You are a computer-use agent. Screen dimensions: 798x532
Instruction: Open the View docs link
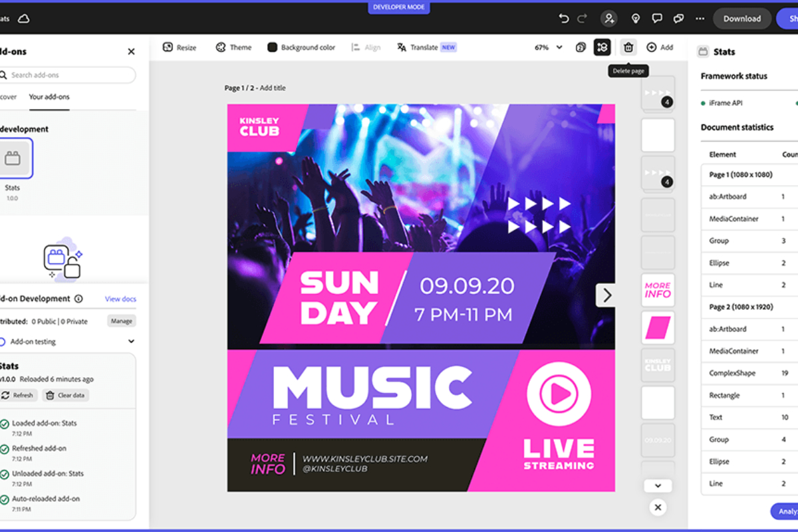point(120,299)
